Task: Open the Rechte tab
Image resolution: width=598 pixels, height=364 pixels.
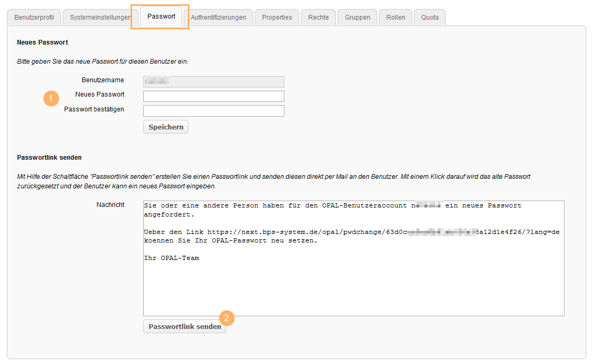Action: [x=318, y=18]
